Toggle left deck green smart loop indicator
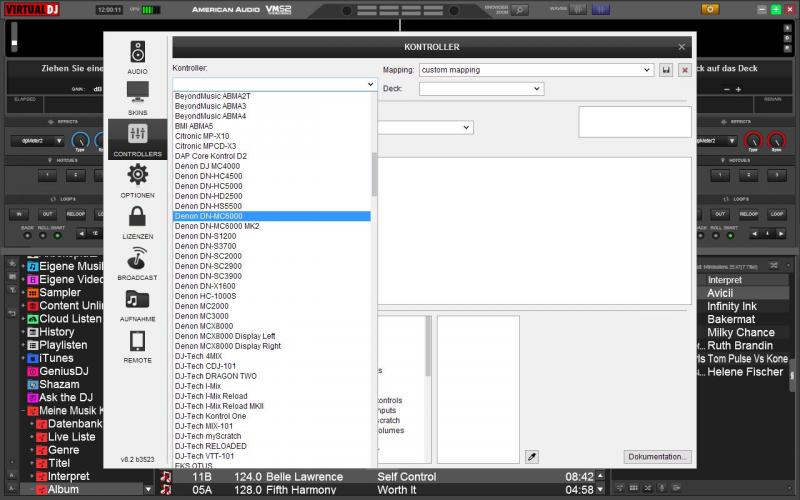The image size is (800, 500). tap(58, 236)
